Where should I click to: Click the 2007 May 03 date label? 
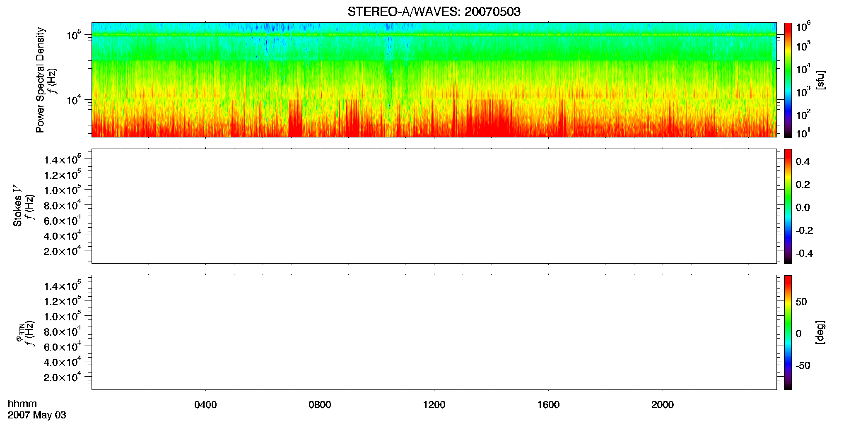point(37,415)
